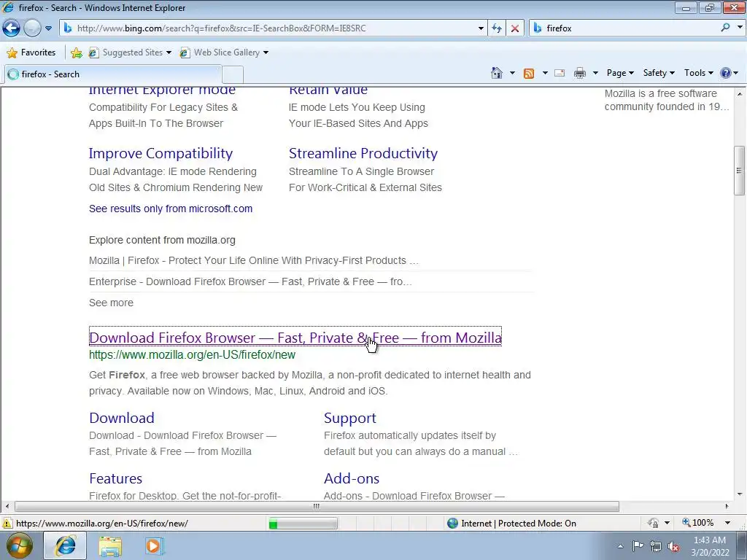Click the Help question mark icon
Screen dimensions: 747x560
tap(726, 73)
